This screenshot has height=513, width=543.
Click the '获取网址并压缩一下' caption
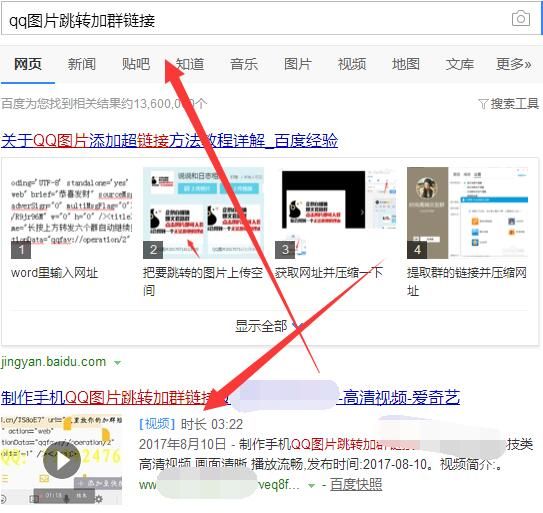click(x=329, y=273)
